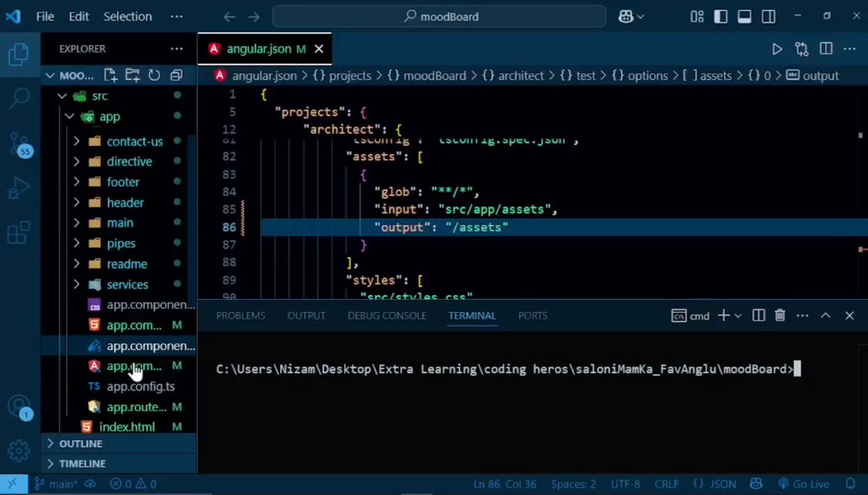This screenshot has height=495, width=868.
Task: Change the UTF-8 encoding setting
Action: 626,484
